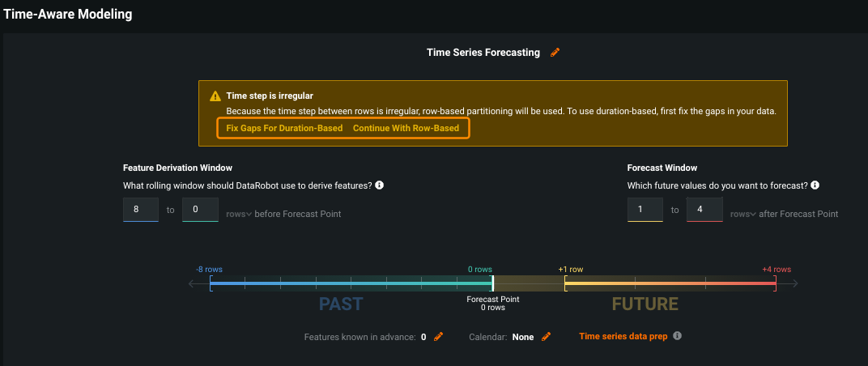Click the Feature Derivation start field showing 8
The height and width of the screenshot is (366, 868).
click(140, 210)
